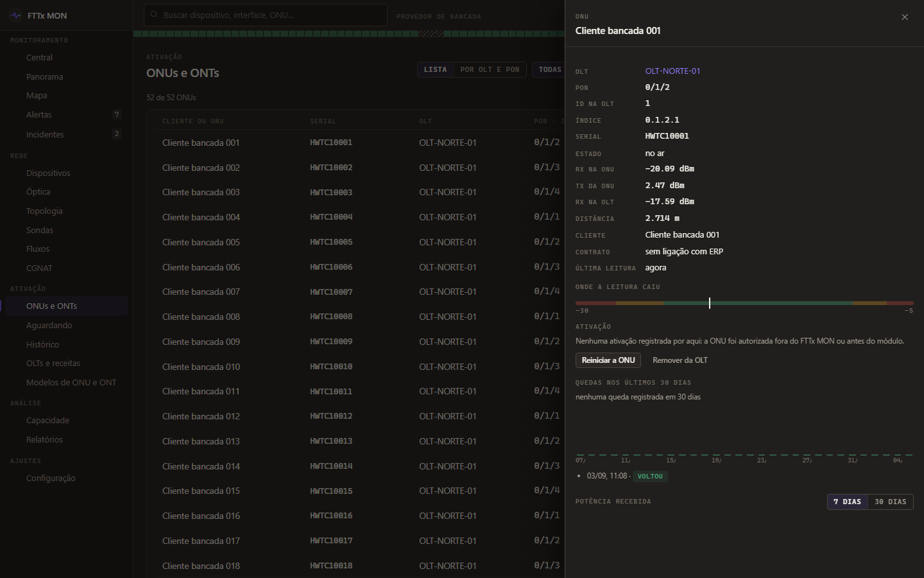Click the SERIAL column header
Viewport: 924px width, 578px height.
[323, 121]
